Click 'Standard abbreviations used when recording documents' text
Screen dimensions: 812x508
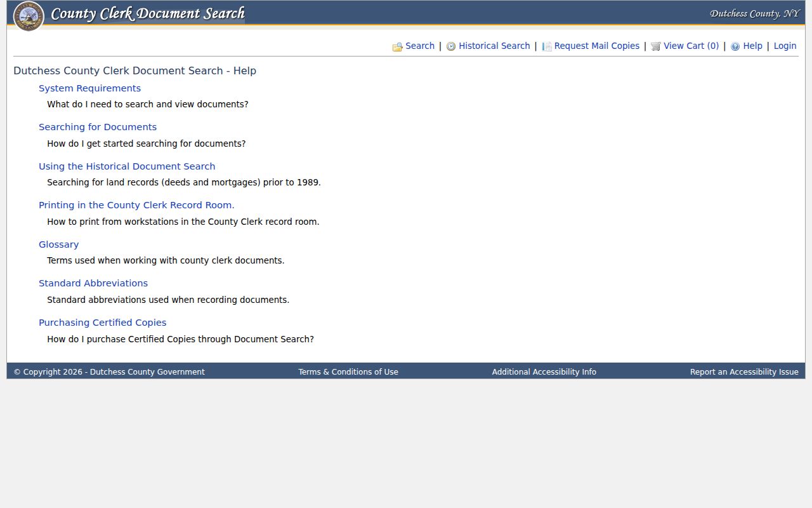click(x=168, y=300)
